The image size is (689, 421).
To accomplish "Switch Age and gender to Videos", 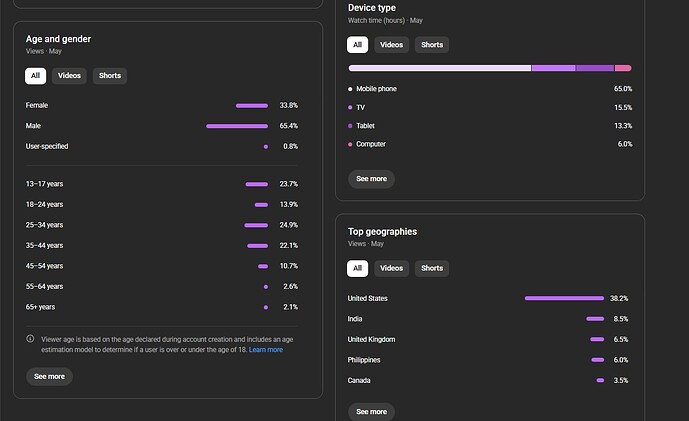I will [69, 76].
